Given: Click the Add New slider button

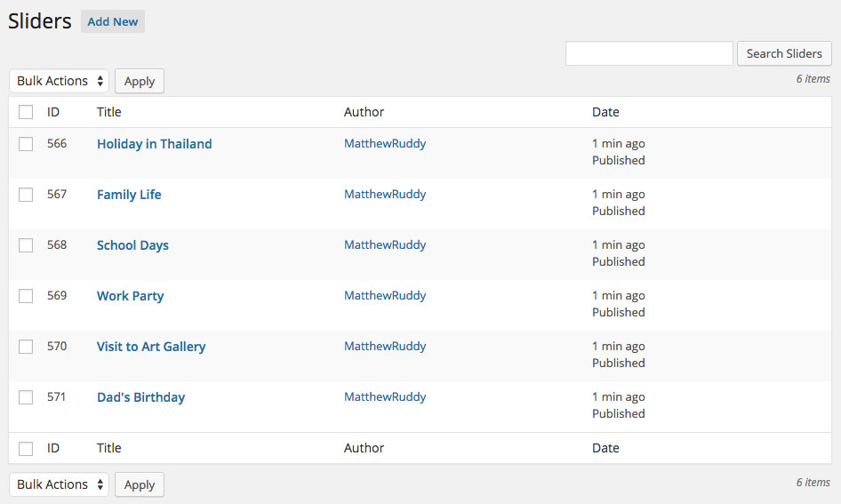Looking at the screenshot, I should click(113, 21).
